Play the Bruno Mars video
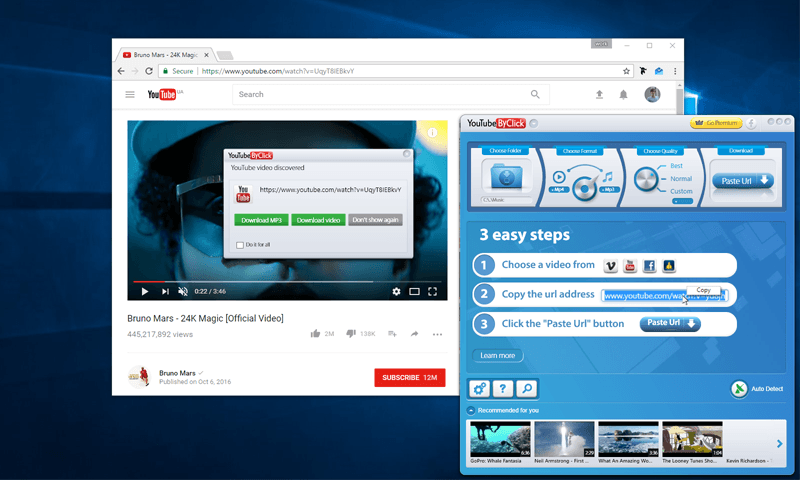This screenshot has height=480, width=800. coord(145,291)
